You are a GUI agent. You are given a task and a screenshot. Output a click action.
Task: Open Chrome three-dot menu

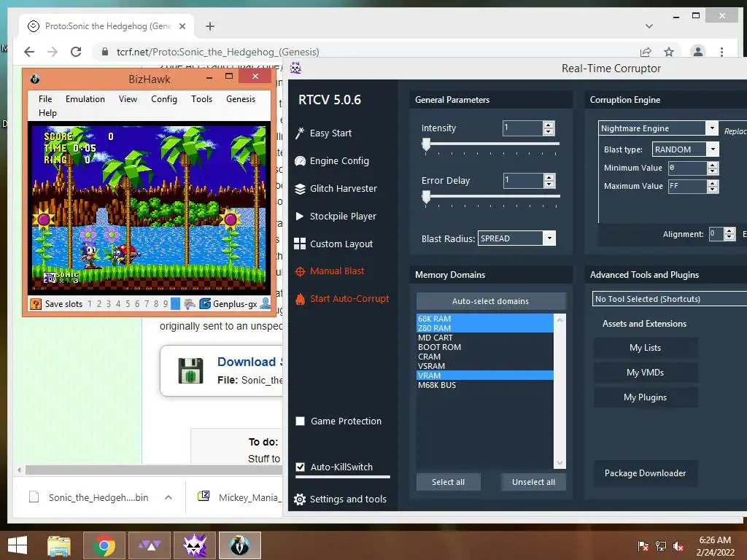coord(721,52)
